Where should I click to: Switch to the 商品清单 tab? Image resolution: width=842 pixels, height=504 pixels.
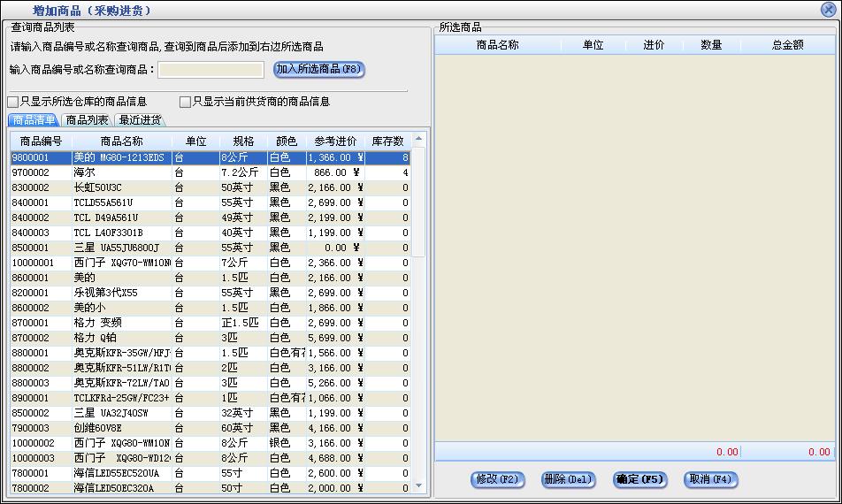[34, 120]
